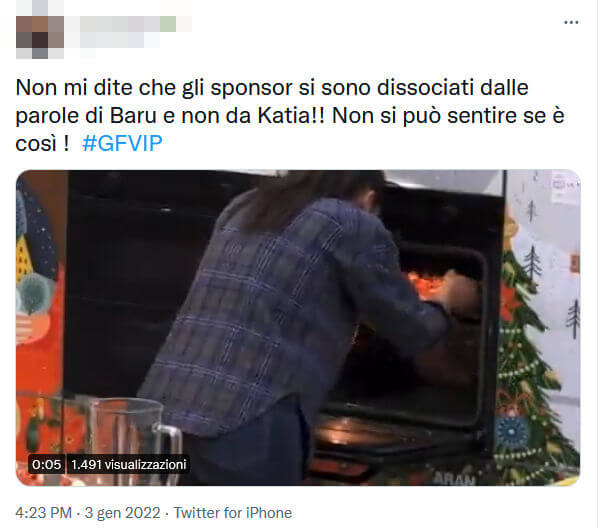This screenshot has width=609, height=528.
Task: Click the 1.491 visualizzazioni view counter
Action: click(129, 464)
